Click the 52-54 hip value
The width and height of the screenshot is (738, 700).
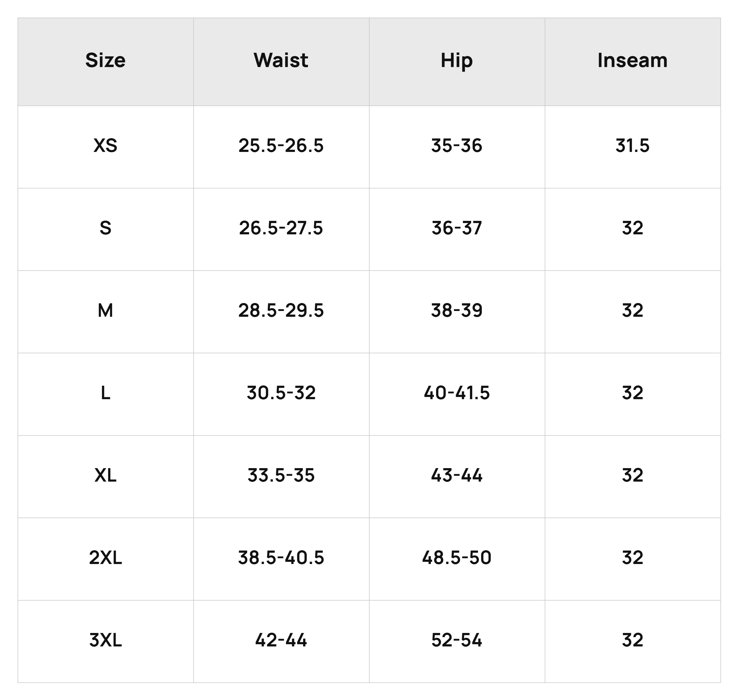457,640
